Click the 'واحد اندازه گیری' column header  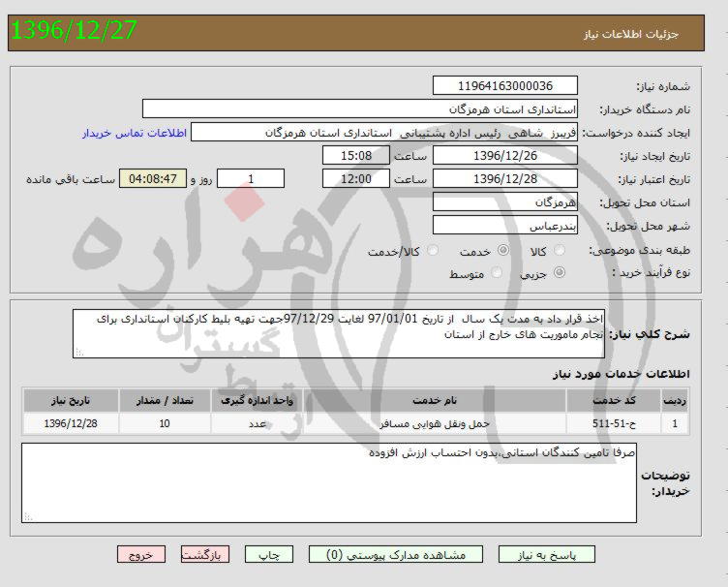[x=257, y=400]
